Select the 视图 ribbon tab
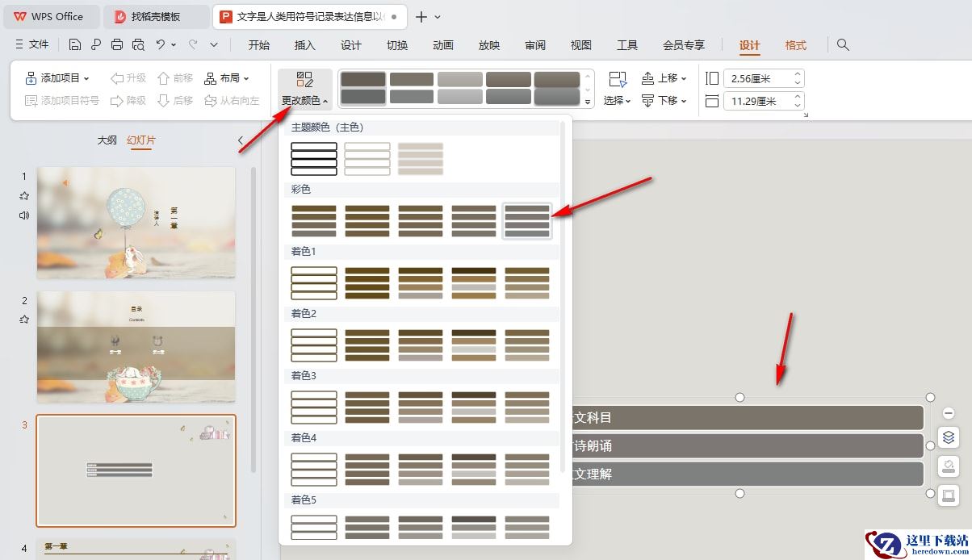Viewport: 972px width, 560px height. [x=581, y=45]
